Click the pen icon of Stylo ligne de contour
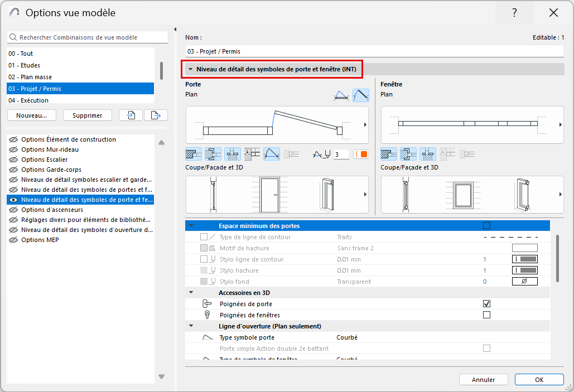 (x=213, y=259)
